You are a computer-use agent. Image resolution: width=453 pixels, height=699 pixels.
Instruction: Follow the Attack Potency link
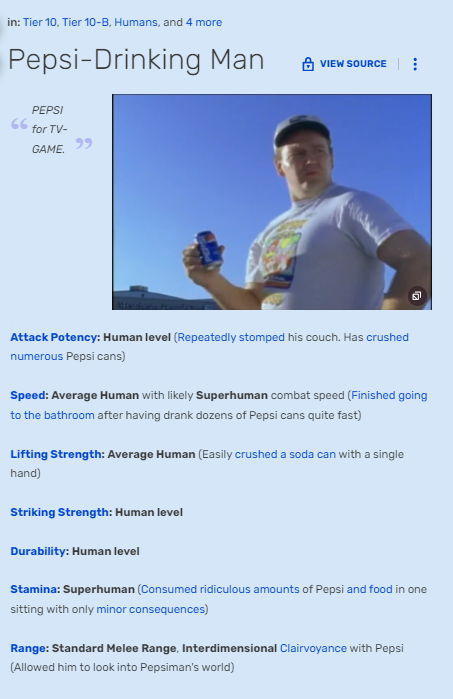tap(54, 337)
